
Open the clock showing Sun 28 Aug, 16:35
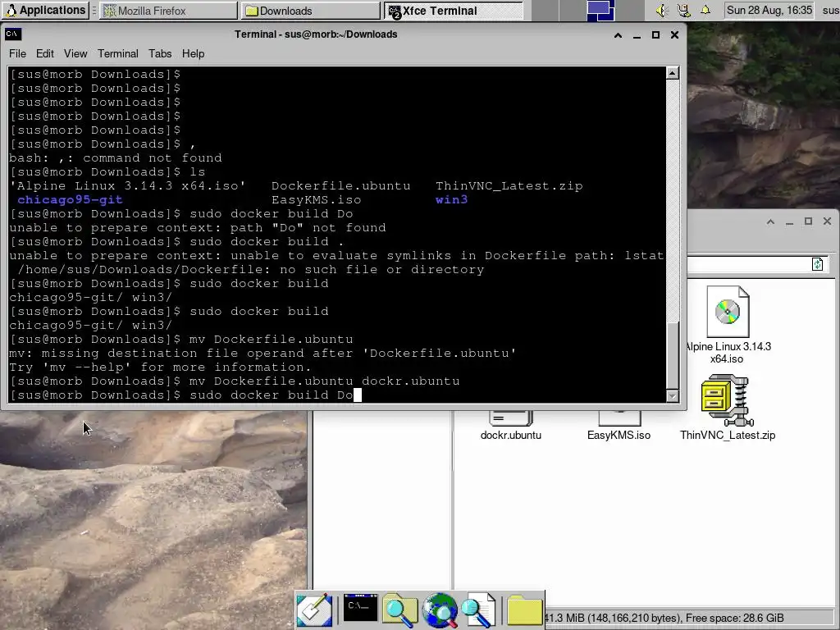tap(769, 10)
